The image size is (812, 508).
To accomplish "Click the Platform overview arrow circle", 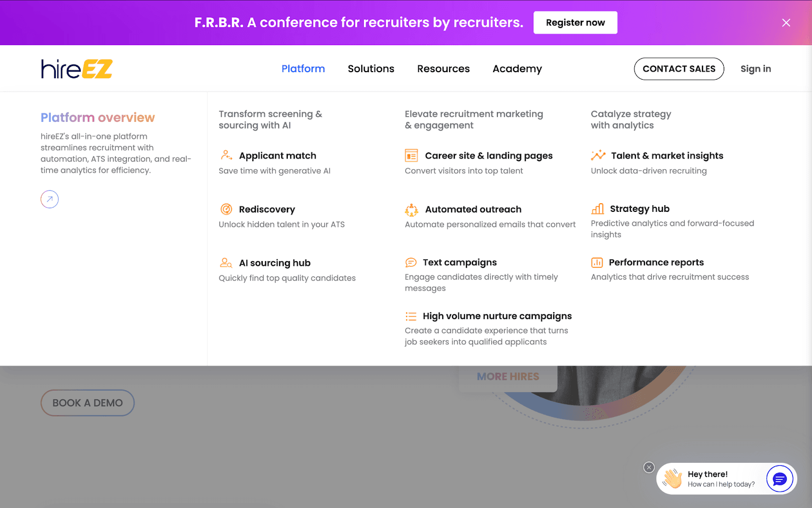I will [50, 199].
